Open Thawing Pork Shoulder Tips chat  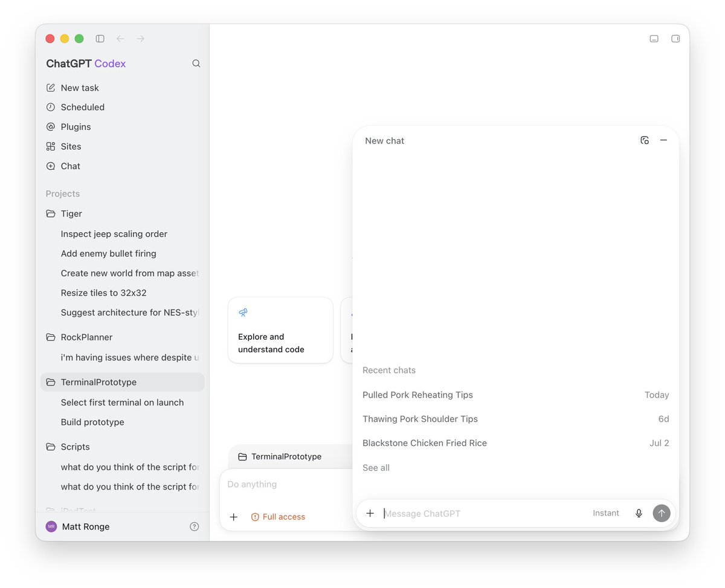(x=515, y=419)
